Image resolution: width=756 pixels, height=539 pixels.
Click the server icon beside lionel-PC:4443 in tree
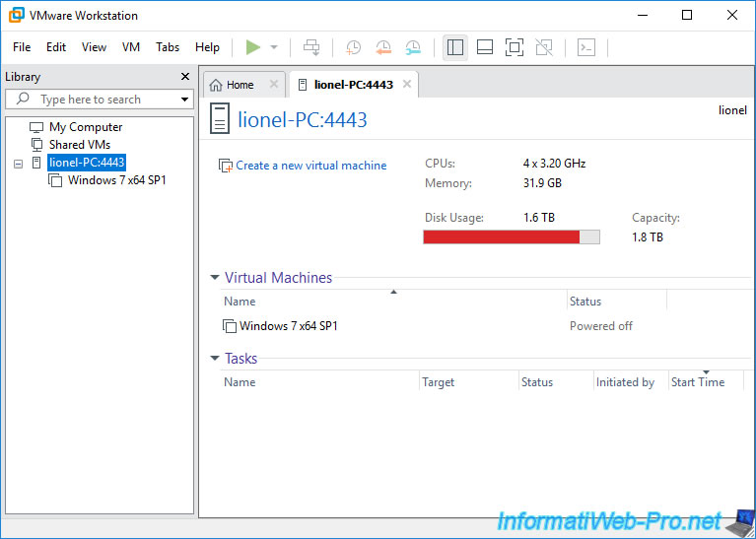point(36,163)
